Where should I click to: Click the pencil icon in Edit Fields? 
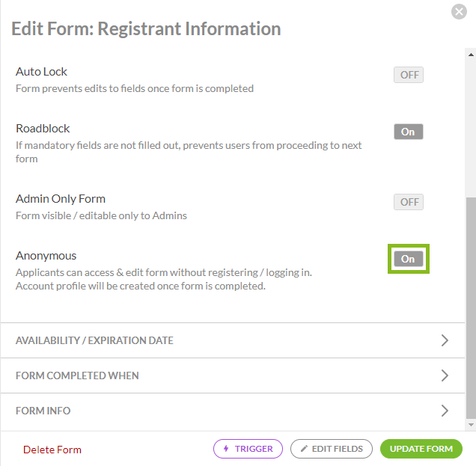pyautogui.click(x=304, y=449)
